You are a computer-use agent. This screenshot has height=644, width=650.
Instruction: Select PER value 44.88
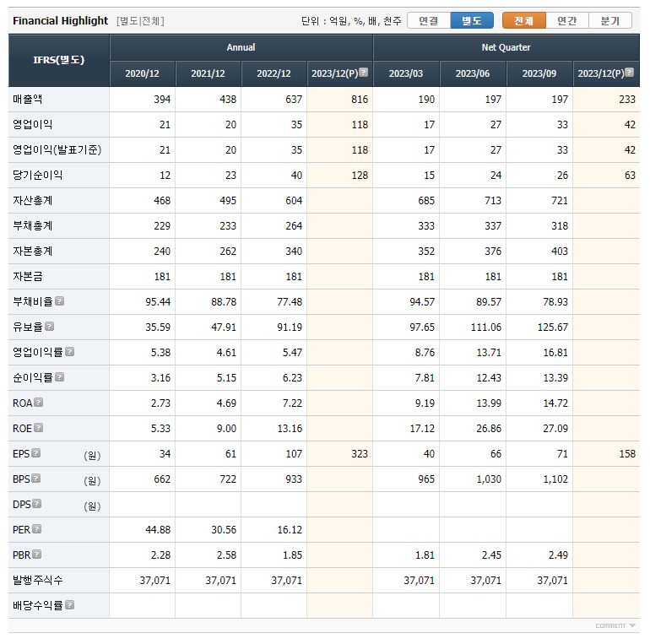click(158, 529)
